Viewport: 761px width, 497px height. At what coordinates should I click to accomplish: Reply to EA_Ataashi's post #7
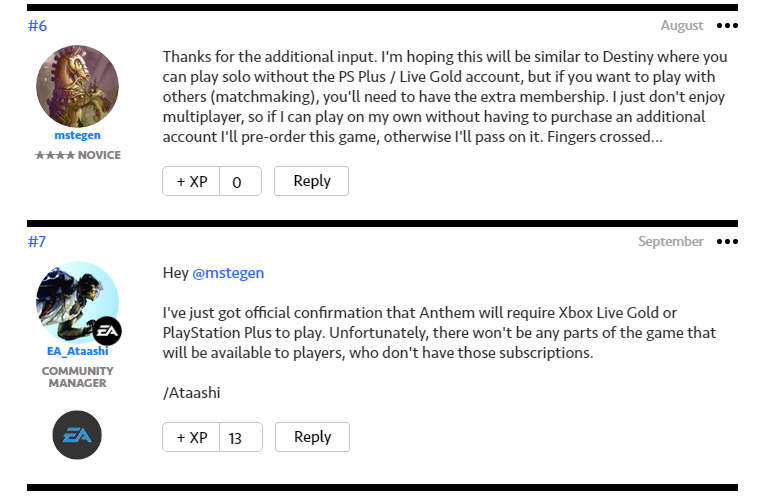[312, 437]
